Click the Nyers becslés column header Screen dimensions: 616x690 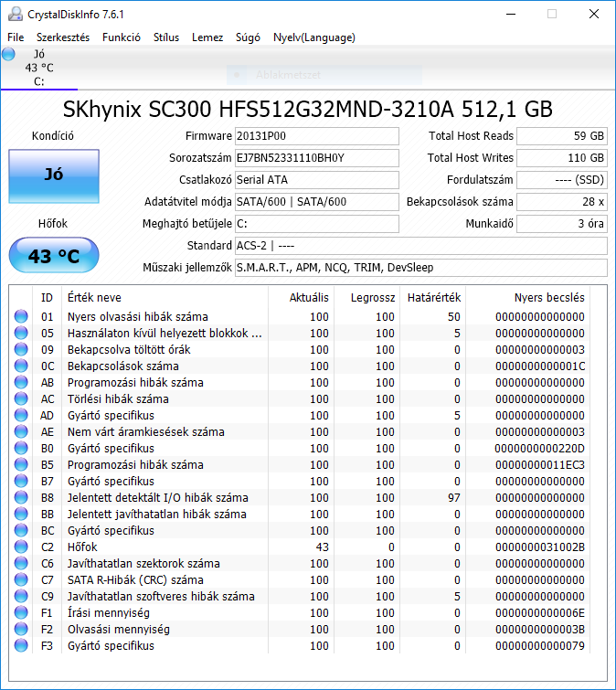point(527,297)
